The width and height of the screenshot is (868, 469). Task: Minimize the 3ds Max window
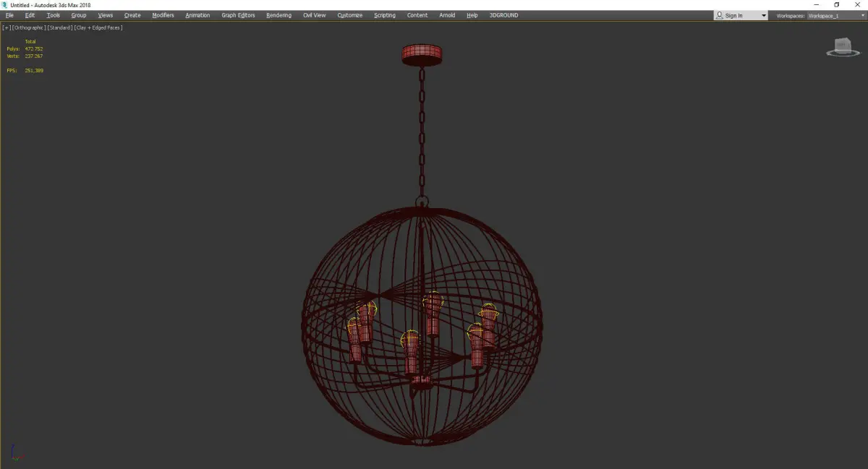(818, 4)
